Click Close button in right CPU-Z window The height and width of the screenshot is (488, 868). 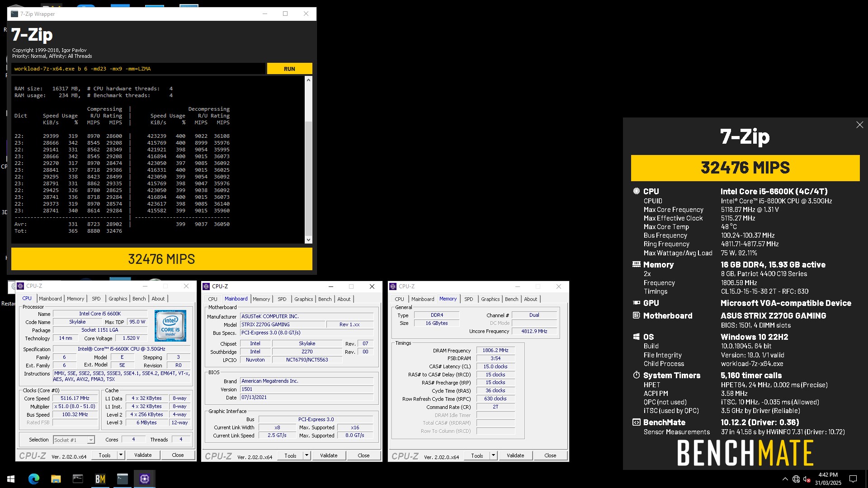pyautogui.click(x=550, y=455)
